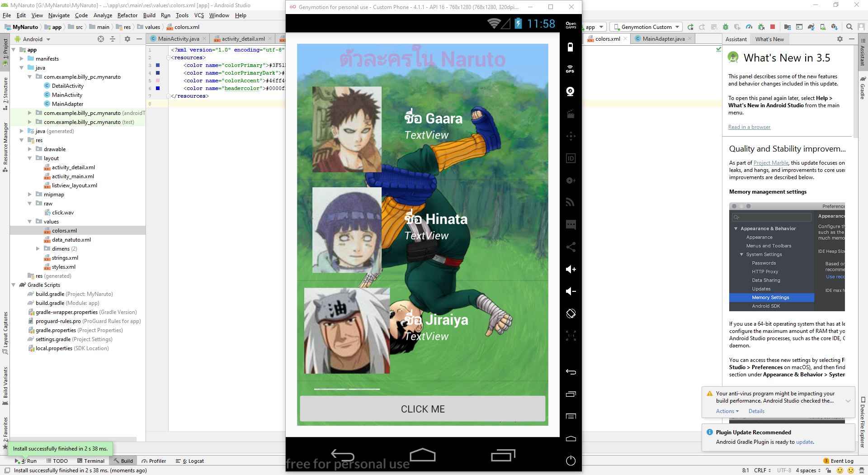
Task: Click the Project Marble link
Action: 771,163
